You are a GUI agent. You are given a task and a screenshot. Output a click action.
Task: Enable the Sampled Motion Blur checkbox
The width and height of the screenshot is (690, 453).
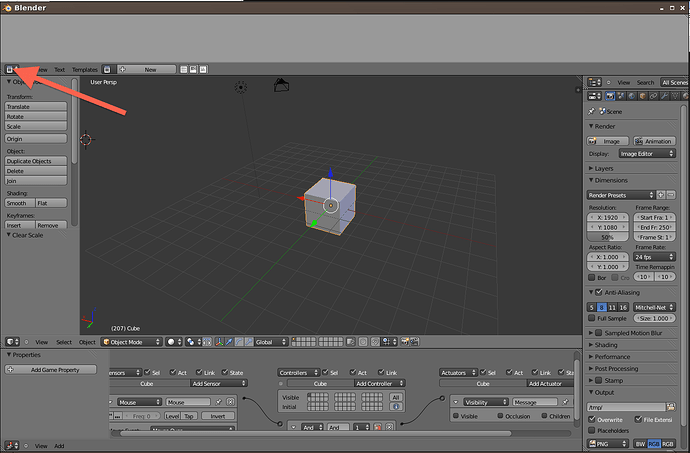point(598,332)
